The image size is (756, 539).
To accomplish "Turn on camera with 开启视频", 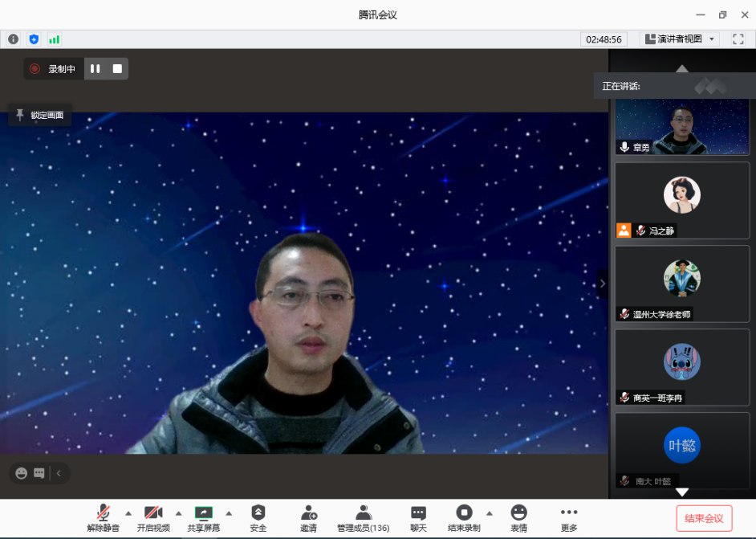I will coord(153,513).
